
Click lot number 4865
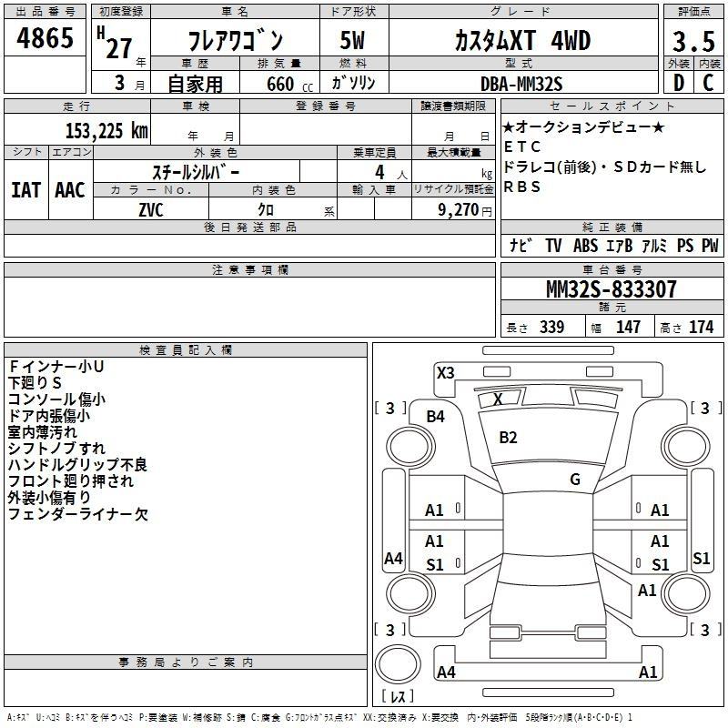coord(45,39)
